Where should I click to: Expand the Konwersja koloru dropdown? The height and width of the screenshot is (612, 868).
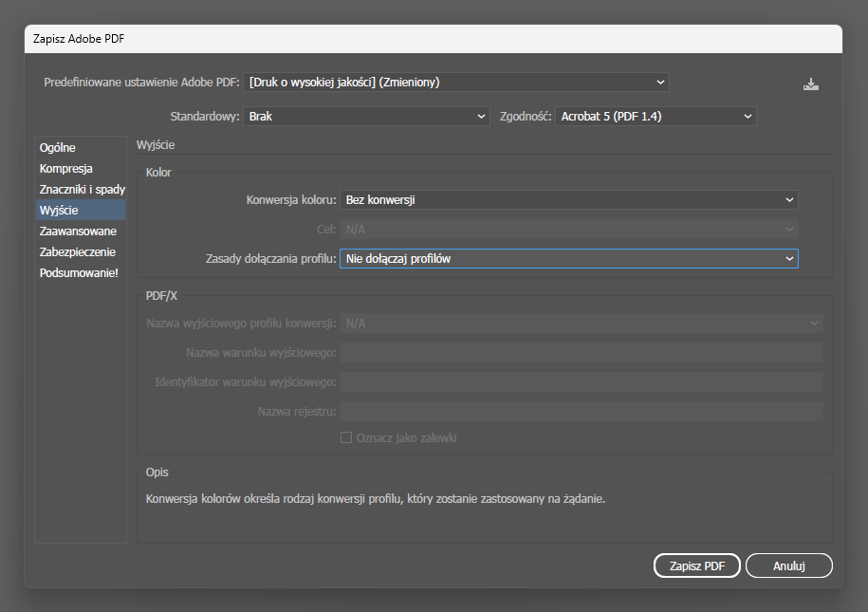coord(568,200)
